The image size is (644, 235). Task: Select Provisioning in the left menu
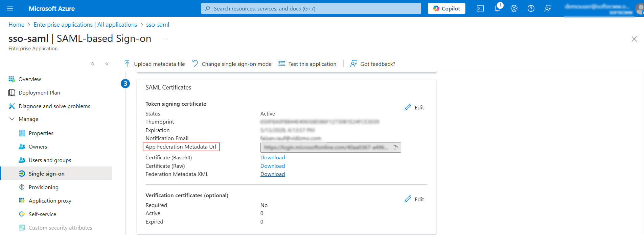pyautogui.click(x=43, y=187)
